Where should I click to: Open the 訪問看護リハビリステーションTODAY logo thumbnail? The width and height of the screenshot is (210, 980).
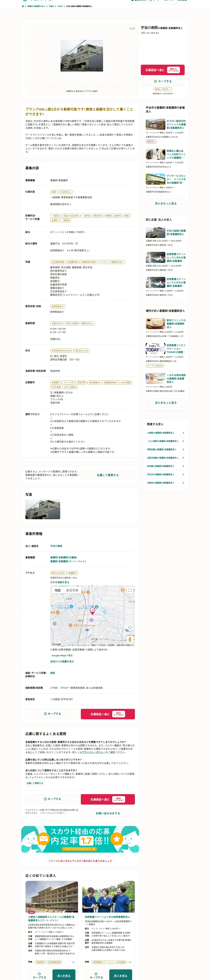pyautogui.click(x=156, y=349)
